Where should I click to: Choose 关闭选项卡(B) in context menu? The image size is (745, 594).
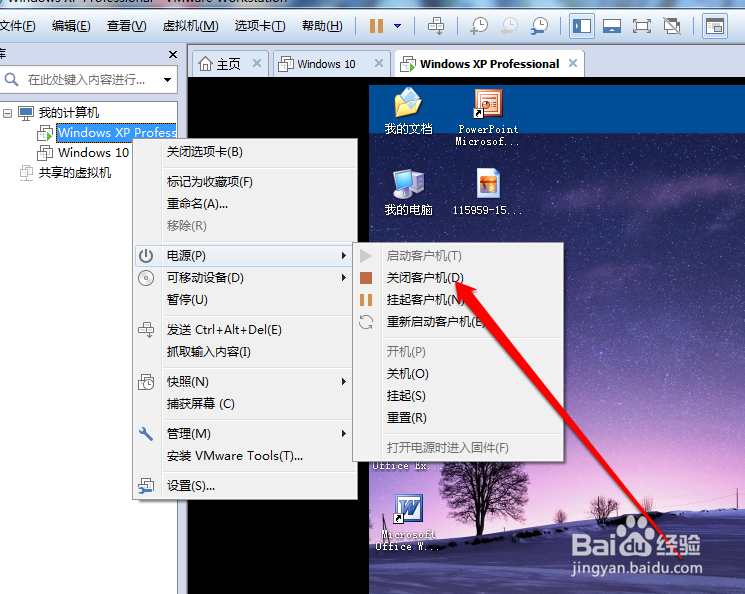point(245,152)
